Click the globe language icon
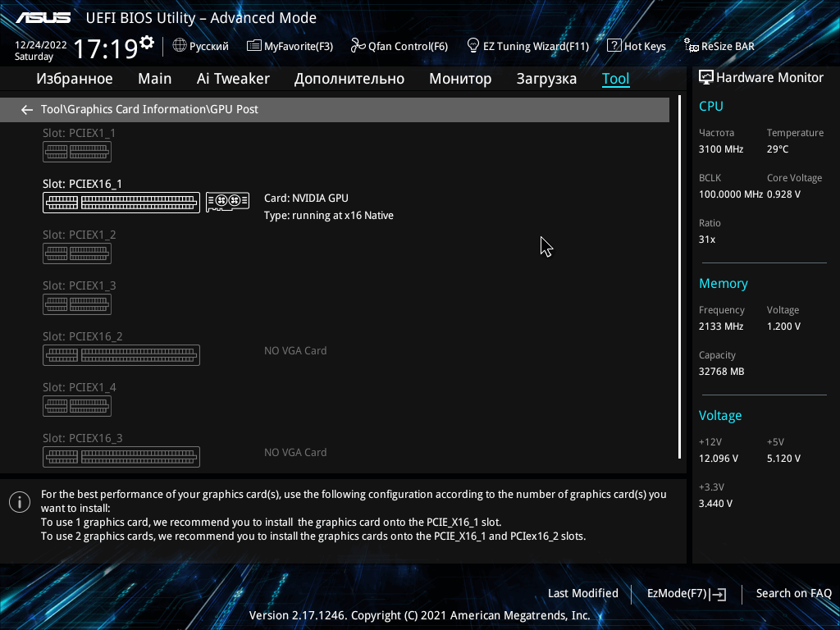The image size is (840, 630). 180,46
